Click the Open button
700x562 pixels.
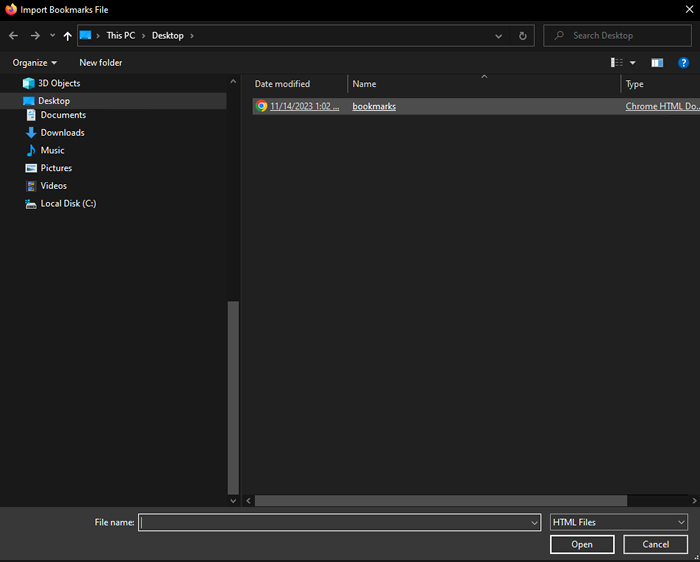[x=582, y=544]
